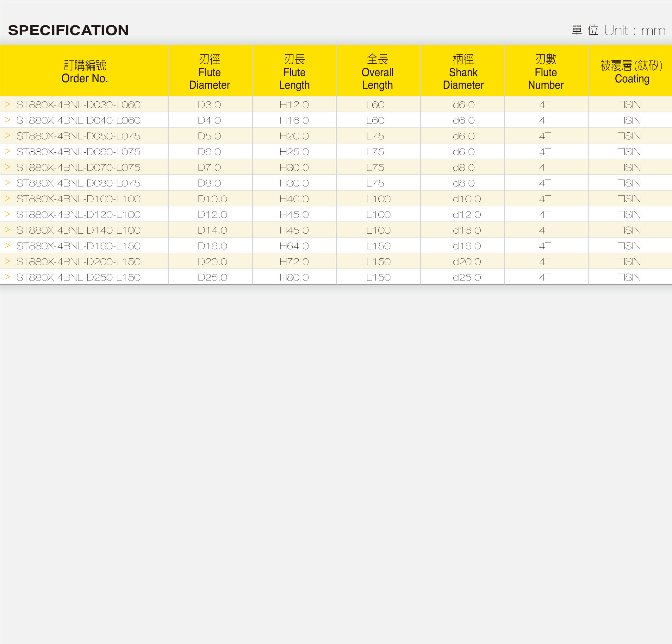Select order number ST880X-4BNL-D060-L075

click(78, 152)
